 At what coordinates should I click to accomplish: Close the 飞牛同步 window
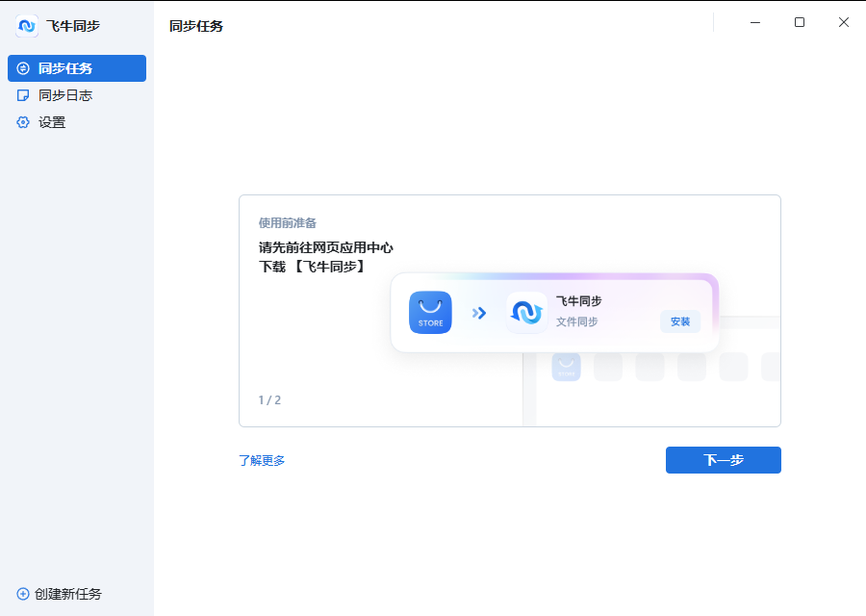click(843, 23)
